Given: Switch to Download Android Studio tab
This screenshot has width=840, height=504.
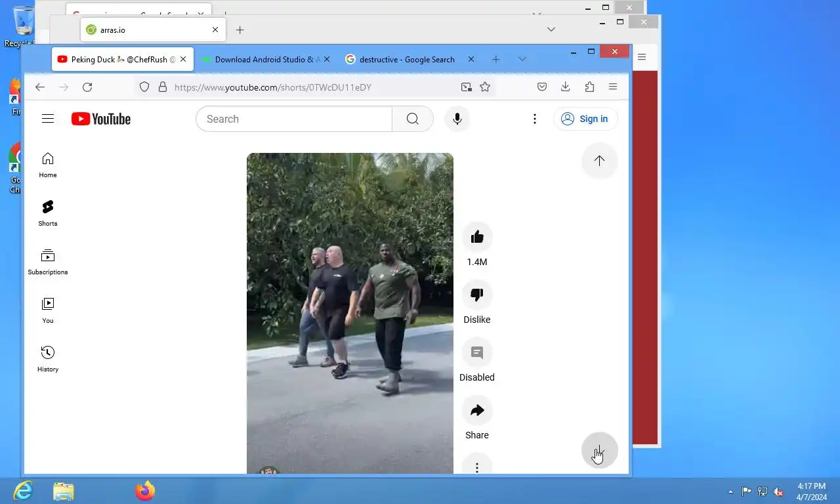Looking at the screenshot, I should [x=268, y=59].
